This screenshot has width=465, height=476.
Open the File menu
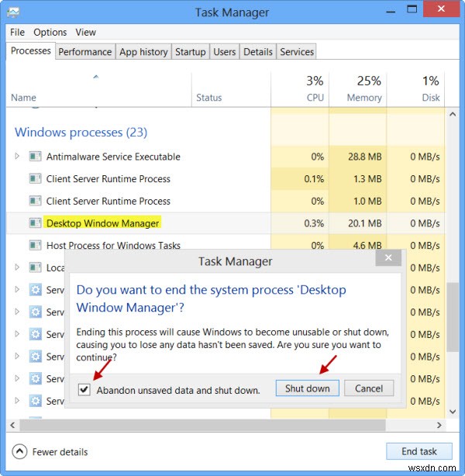coord(17,33)
